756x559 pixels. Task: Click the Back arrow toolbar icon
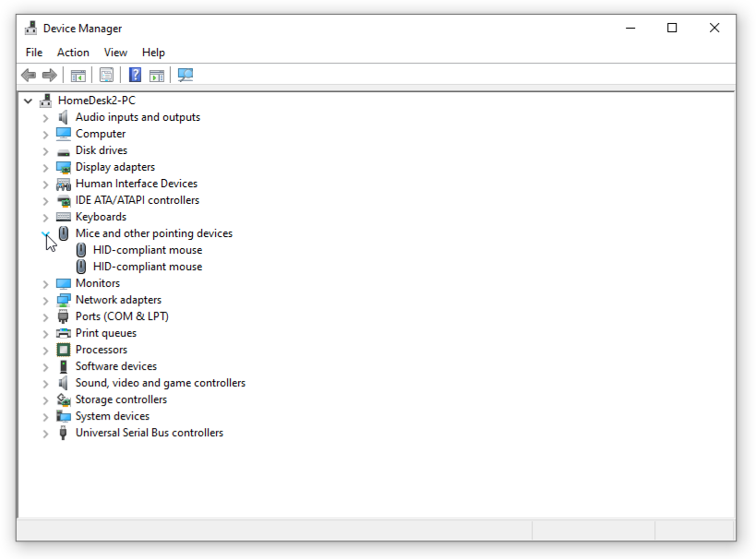coord(29,75)
